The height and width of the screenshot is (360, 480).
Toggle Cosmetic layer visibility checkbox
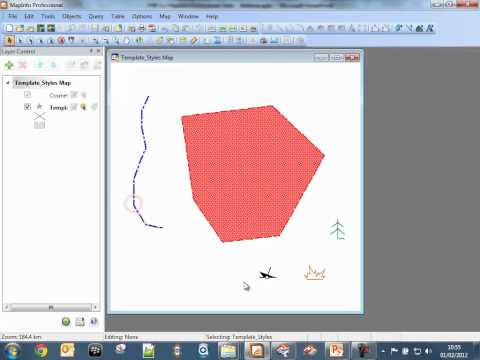27,95
